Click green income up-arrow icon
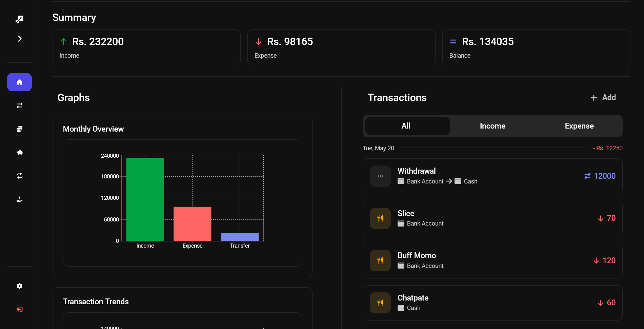 coord(63,42)
